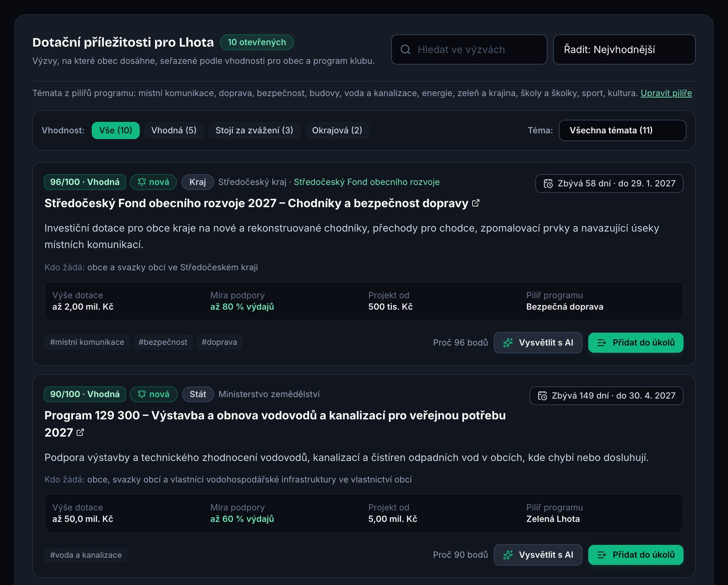Open the Středočeský Fond obecního rozvoje program link
This screenshot has width=728, height=585.
tap(367, 182)
